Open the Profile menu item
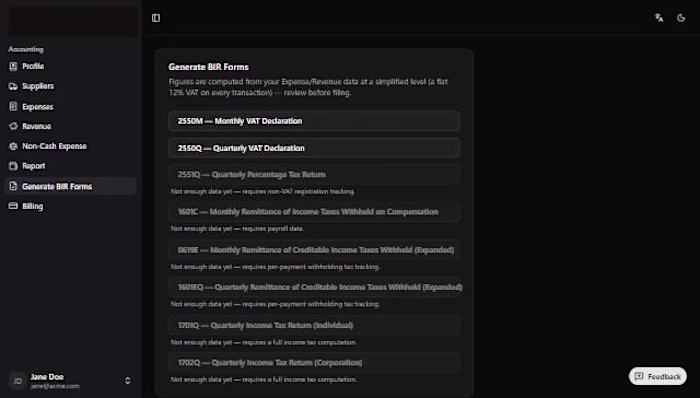The image size is (700, 398). [71, 66]
